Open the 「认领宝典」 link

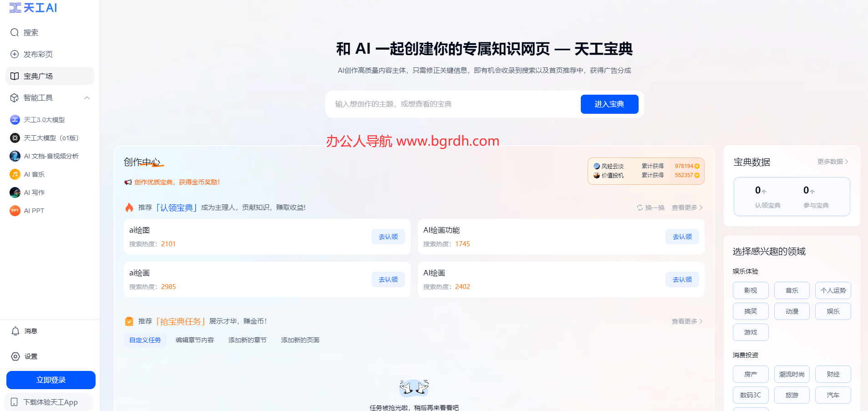tap(177, 208)
